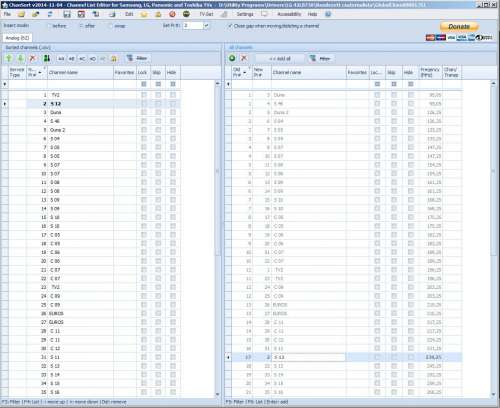Click the green renumber channels icon in sorted list
This screenshot has width=500, height=408.
tap(47, 58)
